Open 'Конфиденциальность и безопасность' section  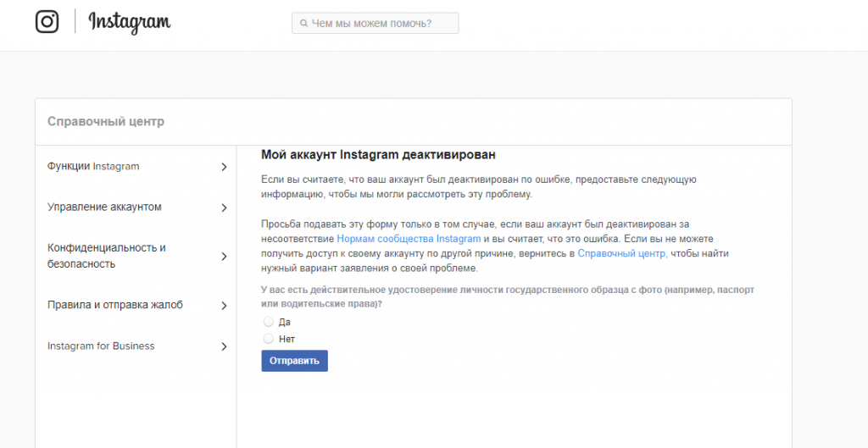point(106,256)
